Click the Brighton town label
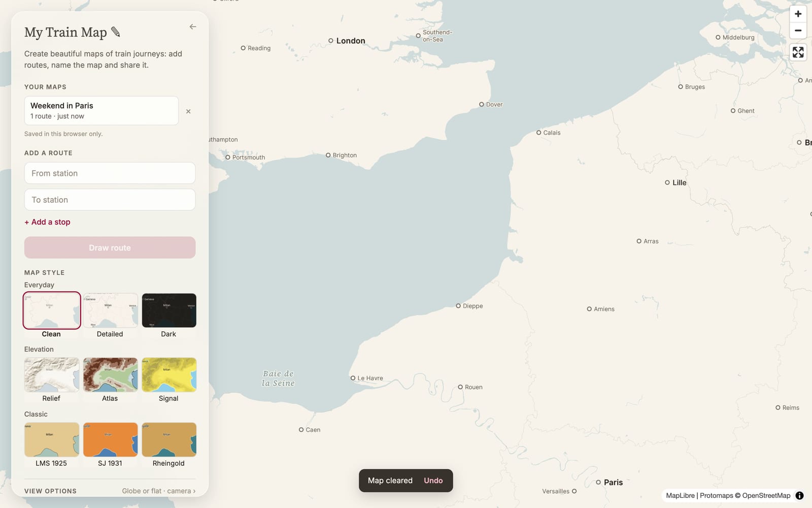The image size is (812, 508). click(345, 155)
